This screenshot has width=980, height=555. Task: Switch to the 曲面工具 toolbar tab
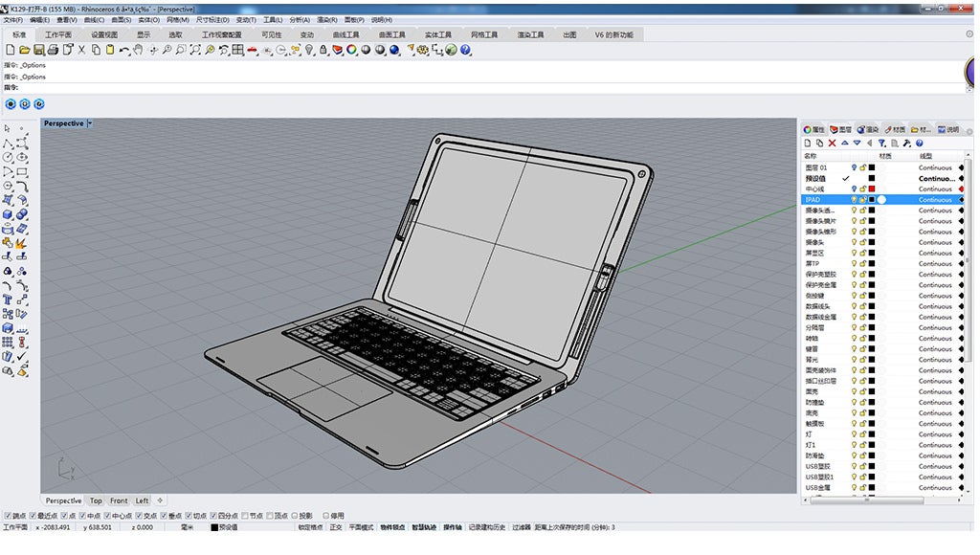[391, 34]
